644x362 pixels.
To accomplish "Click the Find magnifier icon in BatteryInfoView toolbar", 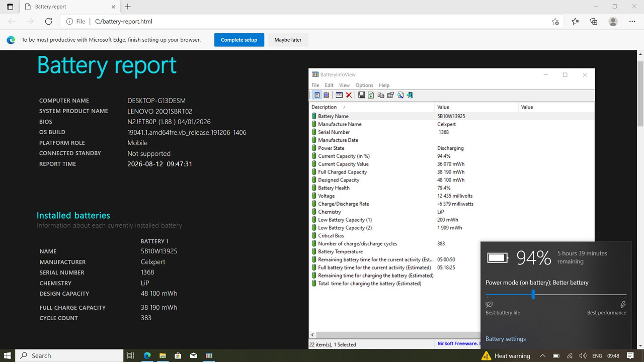I will 400,95.
